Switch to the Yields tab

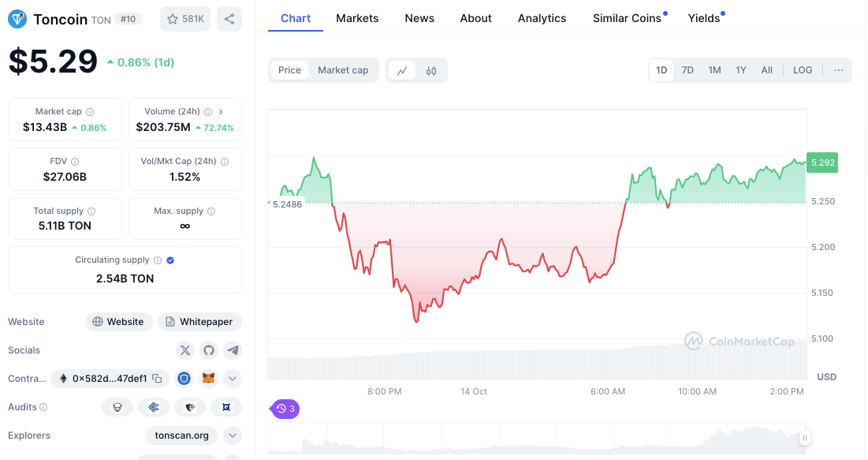click(x=703, y=18)
